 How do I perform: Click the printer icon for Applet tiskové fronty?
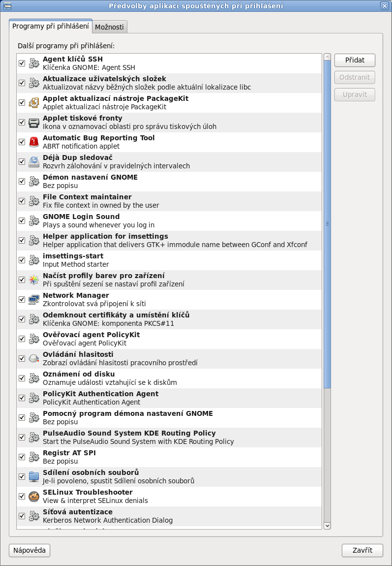tap(34, 123)
